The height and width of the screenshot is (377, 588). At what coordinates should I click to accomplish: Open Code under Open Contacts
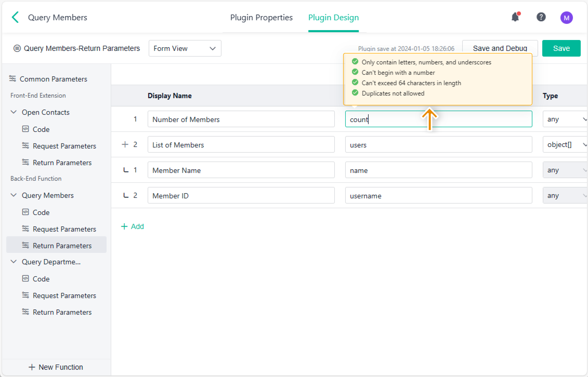pos(41,129)
